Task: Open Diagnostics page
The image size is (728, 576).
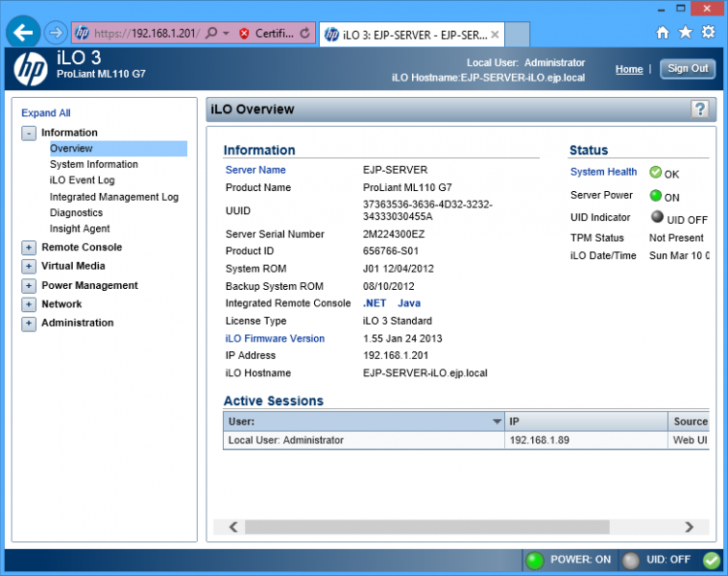Action: (76, 212)
